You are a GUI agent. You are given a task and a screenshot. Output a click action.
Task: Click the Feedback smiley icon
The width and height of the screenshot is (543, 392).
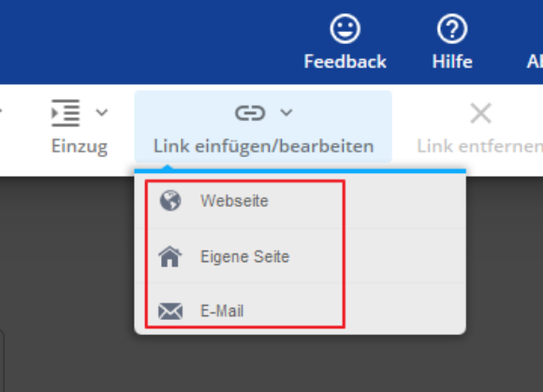345,29
